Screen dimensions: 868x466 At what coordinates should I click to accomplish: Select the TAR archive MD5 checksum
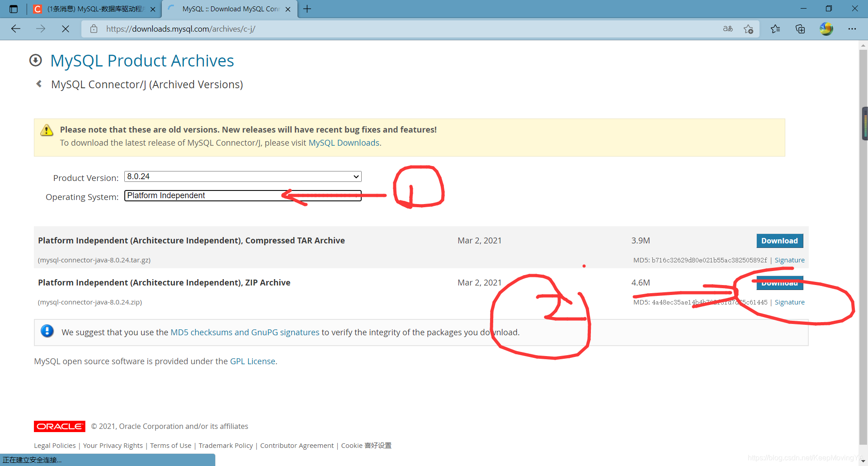pyautogui.click(x=709, y=260)
